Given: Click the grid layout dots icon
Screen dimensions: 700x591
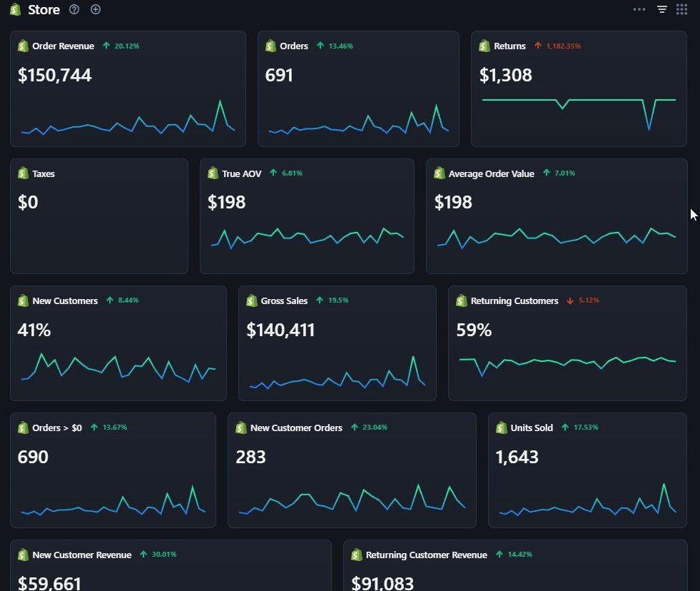Looking at the screenshot, I should (x=681, y=9).
